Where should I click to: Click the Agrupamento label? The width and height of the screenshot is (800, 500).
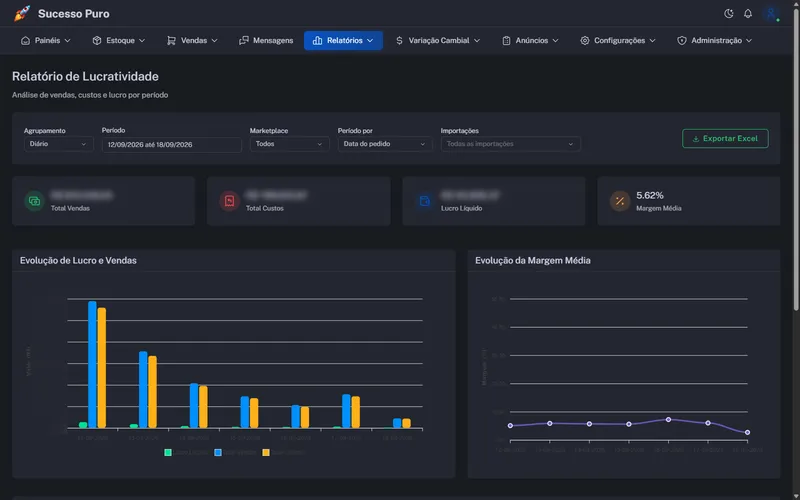click(x=44, y=131)
